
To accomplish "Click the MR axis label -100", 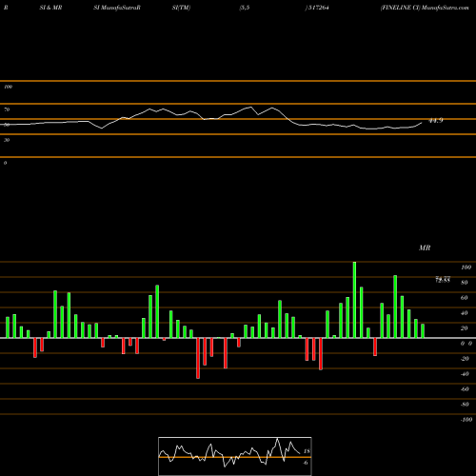I will click(x=466, y=420).
